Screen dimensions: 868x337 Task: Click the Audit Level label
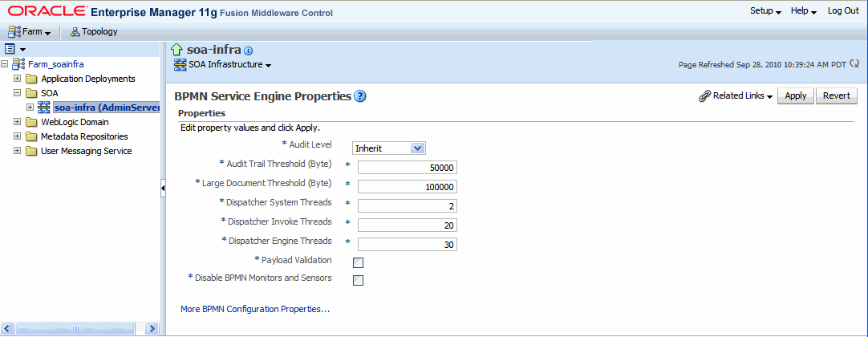tap(310, 144)
